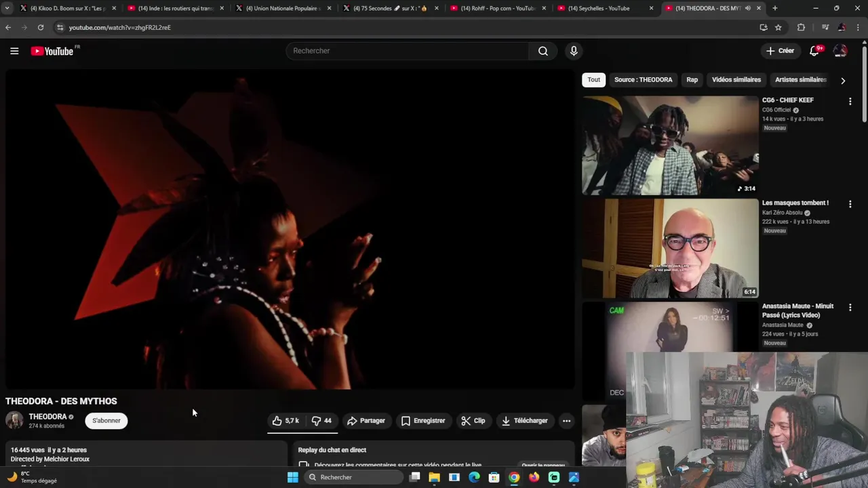Dislike the video with 44 thumbs down
The image size is (868, 488).
tap(321, 421)
